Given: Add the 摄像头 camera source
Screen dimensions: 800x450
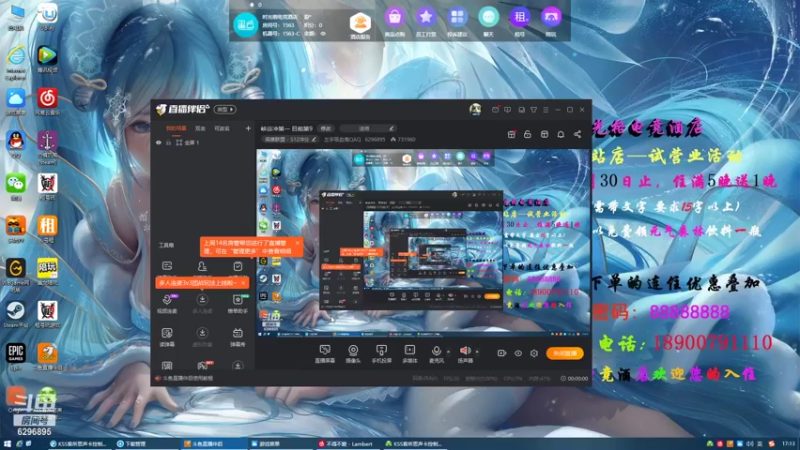Looking at the screenshot, I should tap(353, 354).
